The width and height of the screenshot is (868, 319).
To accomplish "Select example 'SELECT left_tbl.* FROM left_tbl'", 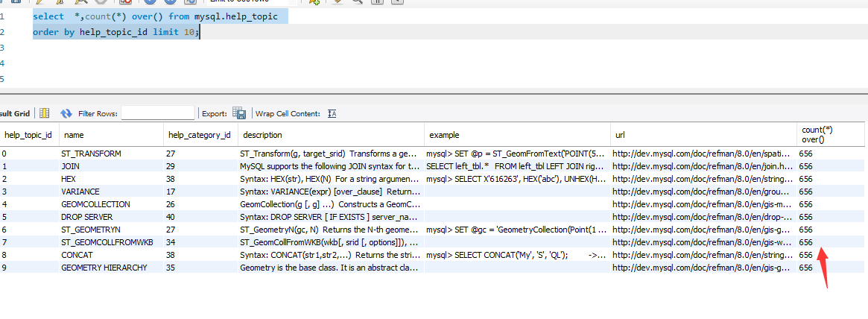I will (x=517, y=165).
